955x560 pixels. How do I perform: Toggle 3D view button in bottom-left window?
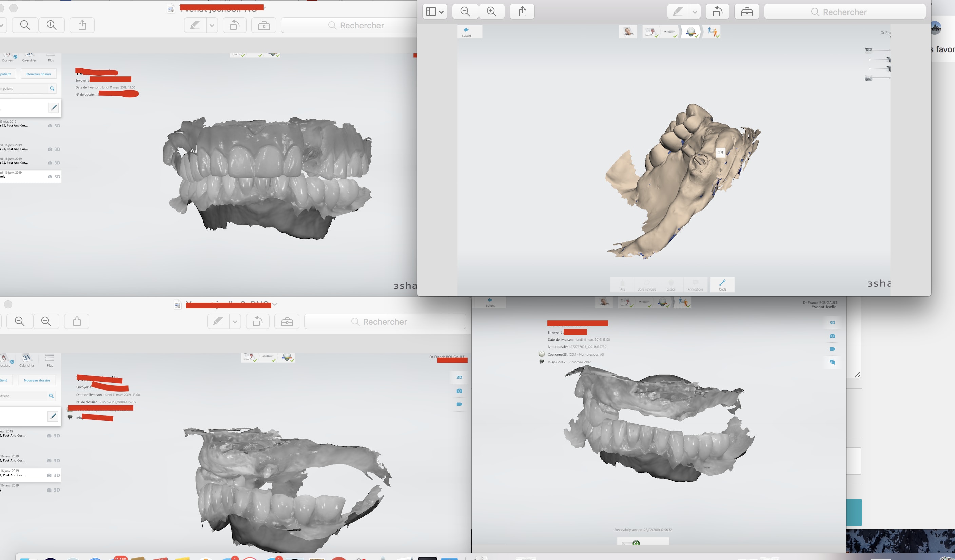point(459,377)
